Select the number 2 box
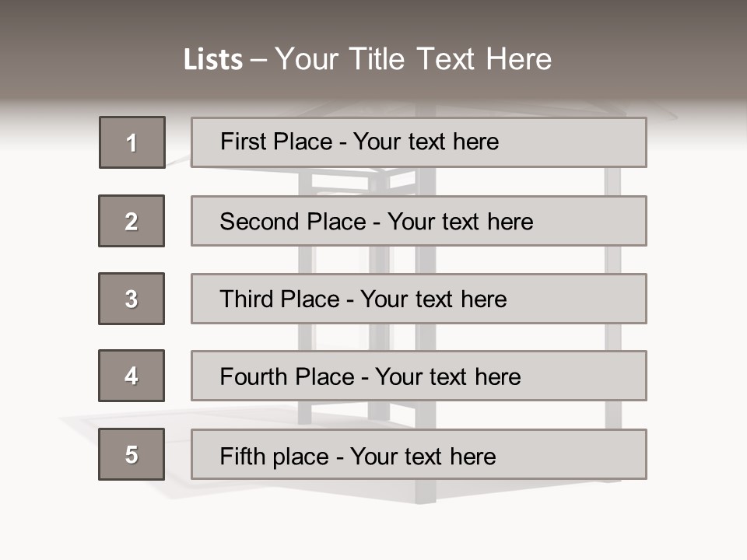The height and width of the screenshot is (560, 747). click(132, 221)
